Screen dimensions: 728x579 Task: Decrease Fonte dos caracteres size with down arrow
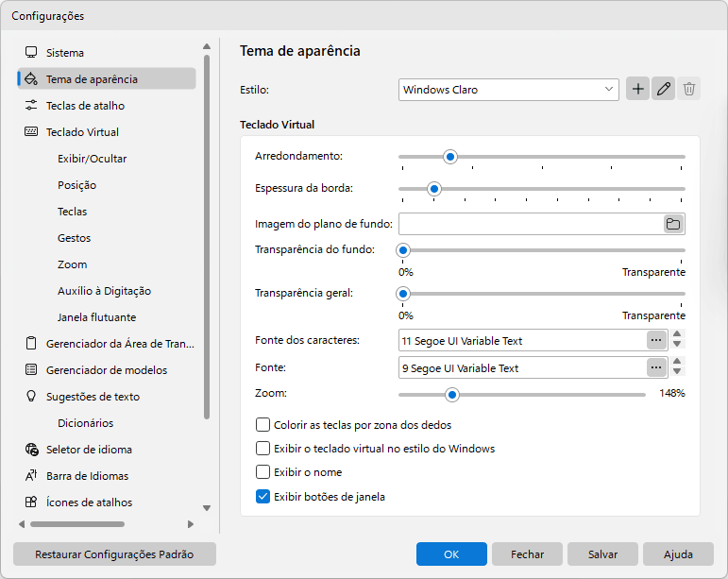pyautogui.click(x=677, y=345)
